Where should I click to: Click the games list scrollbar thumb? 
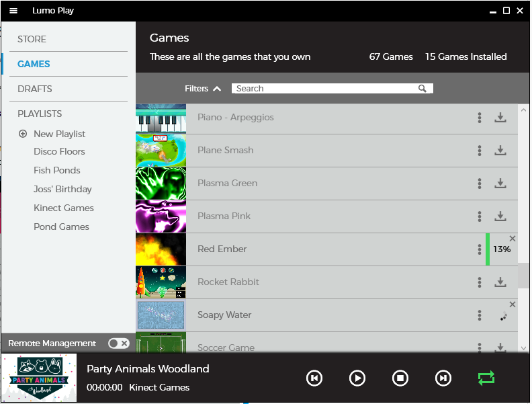(x=523, y=275)
